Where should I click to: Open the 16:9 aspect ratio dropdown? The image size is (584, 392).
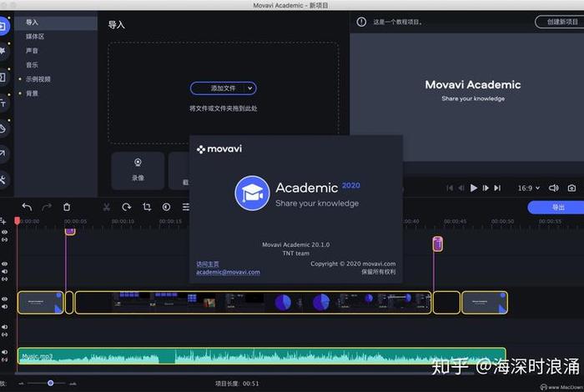coord(528,188)
